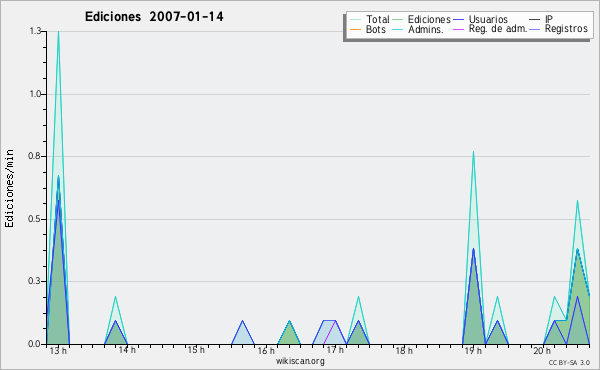Screen dimensions: 600x370
Task: Click the 19 h axis label
Action: click(x=473, y=350)
